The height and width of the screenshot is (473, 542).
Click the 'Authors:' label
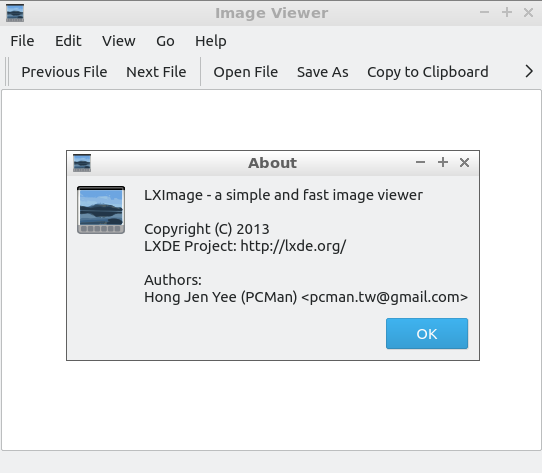click(173, 280)
